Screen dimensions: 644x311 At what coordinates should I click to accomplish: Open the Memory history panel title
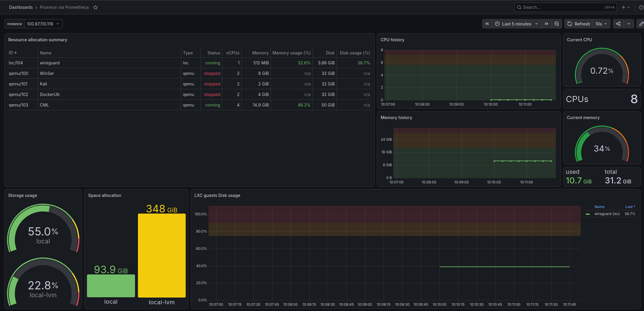coord(396,118)
